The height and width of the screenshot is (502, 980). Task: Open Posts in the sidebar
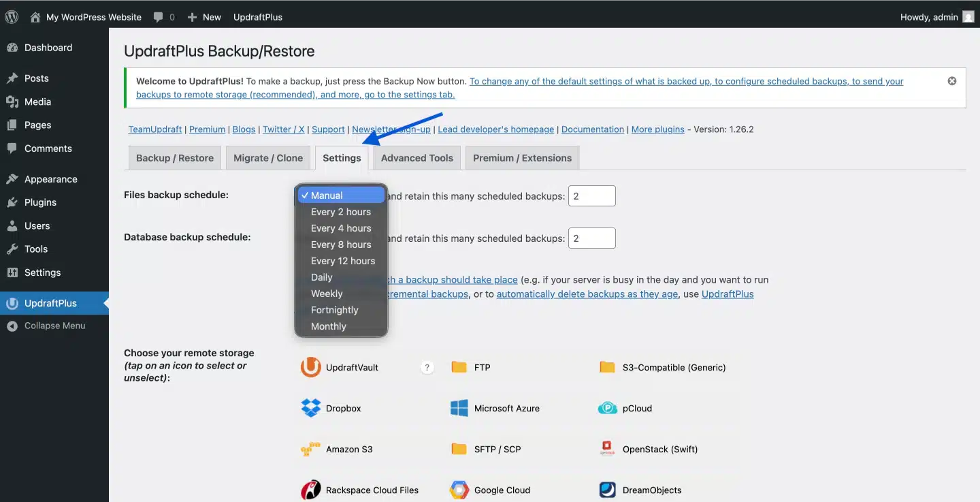(x=54, y=78)
